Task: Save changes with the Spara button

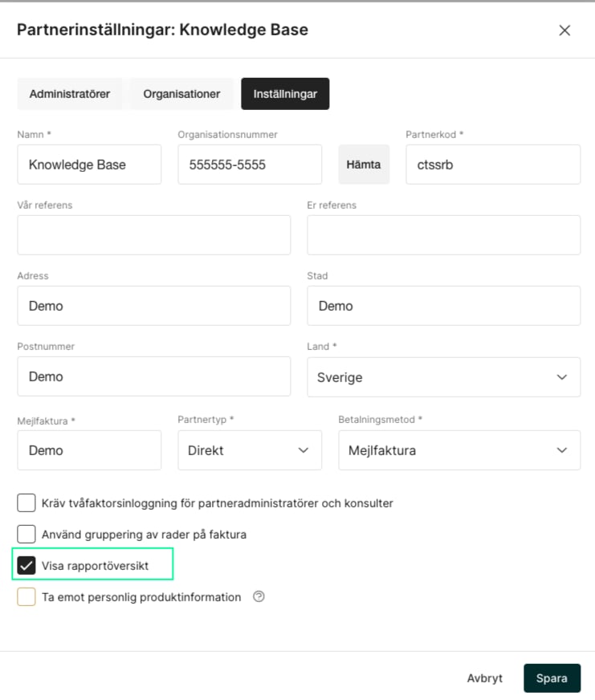Action: pos(552,678)
